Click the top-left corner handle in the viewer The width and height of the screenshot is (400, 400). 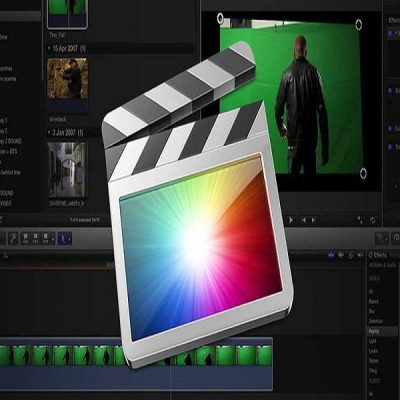220,18
